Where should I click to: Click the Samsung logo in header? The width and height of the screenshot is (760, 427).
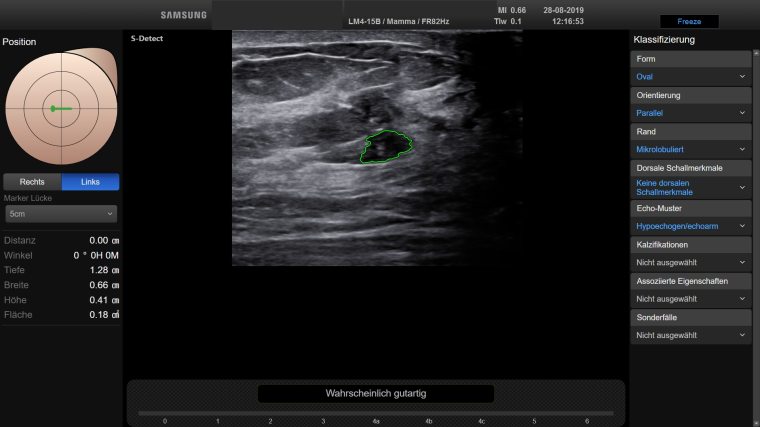coord(184,15)
